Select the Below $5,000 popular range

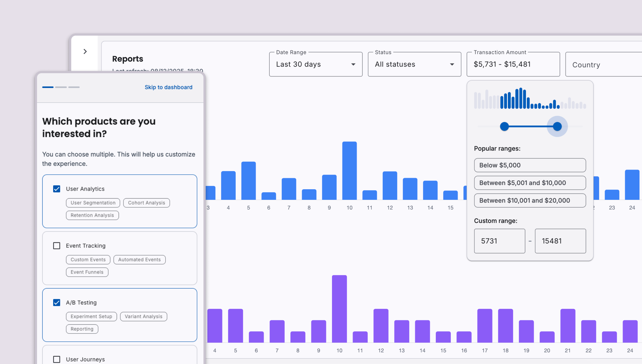(530, 165)
